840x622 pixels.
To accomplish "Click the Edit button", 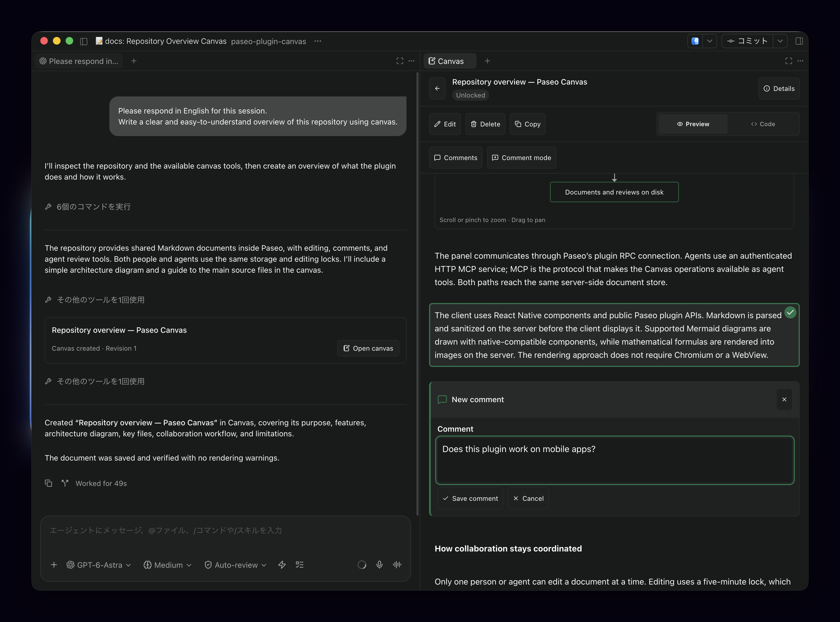I will click(x=445, y=124).
